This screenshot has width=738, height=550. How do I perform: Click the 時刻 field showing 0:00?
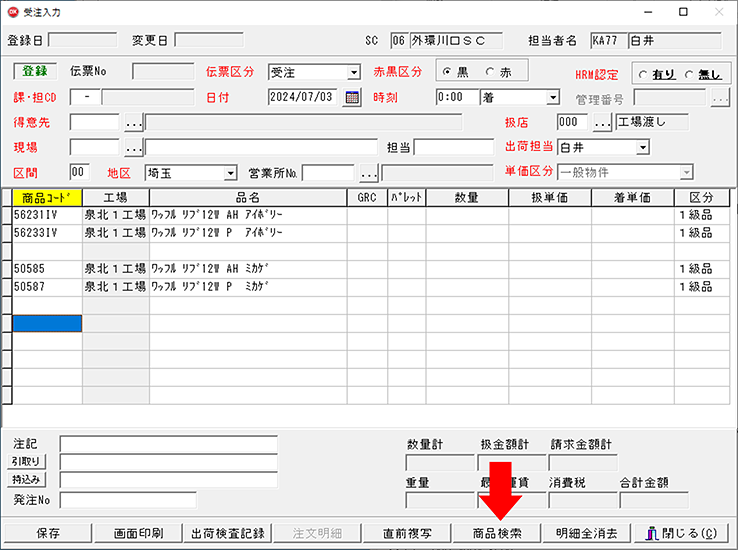[457, 97]
